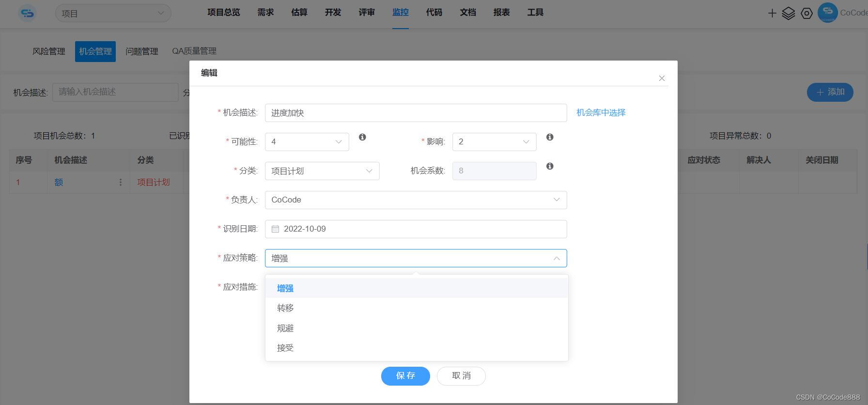Click the calendar icon in the 识别日期 field
Image resolution: width=868 pixels, height=405 pixels.
(275, 229)
